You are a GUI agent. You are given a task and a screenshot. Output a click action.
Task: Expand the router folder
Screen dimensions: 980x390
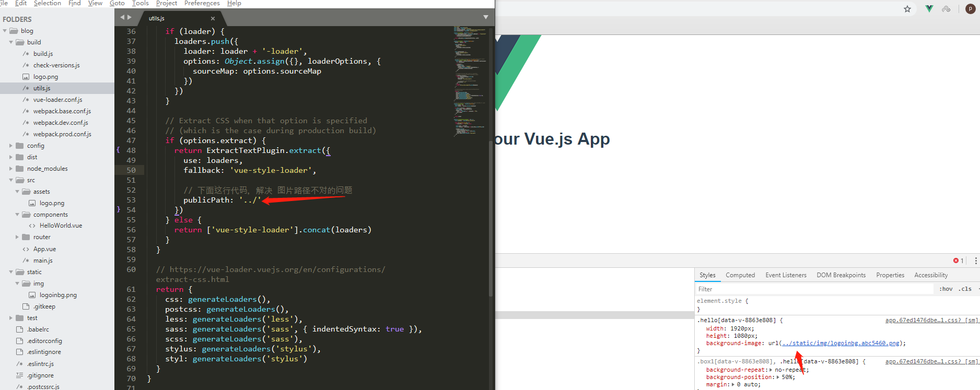click(17, 237)
